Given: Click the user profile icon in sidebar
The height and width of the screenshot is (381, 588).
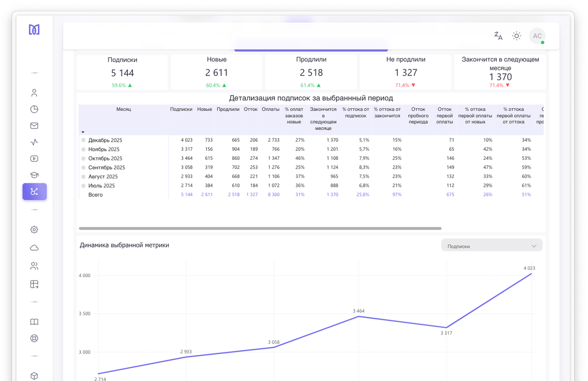Looking at the screenshot, I should 34,93.
